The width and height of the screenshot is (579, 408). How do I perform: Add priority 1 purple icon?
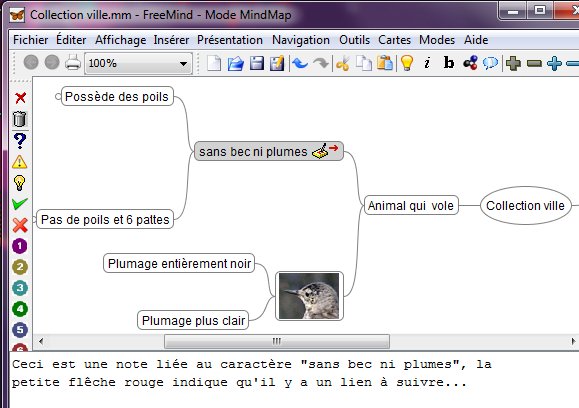(20, 246)
